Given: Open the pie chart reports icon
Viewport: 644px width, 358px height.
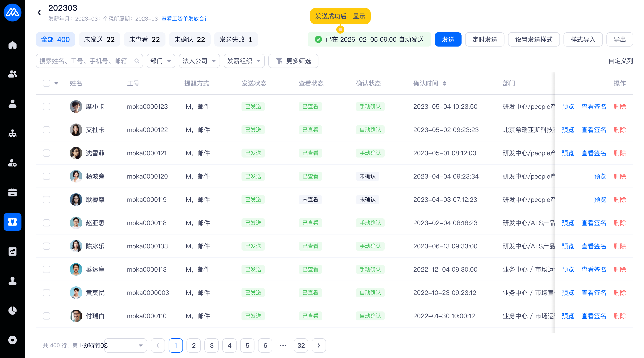Looking at the screenshot, I should pos(13,311).
